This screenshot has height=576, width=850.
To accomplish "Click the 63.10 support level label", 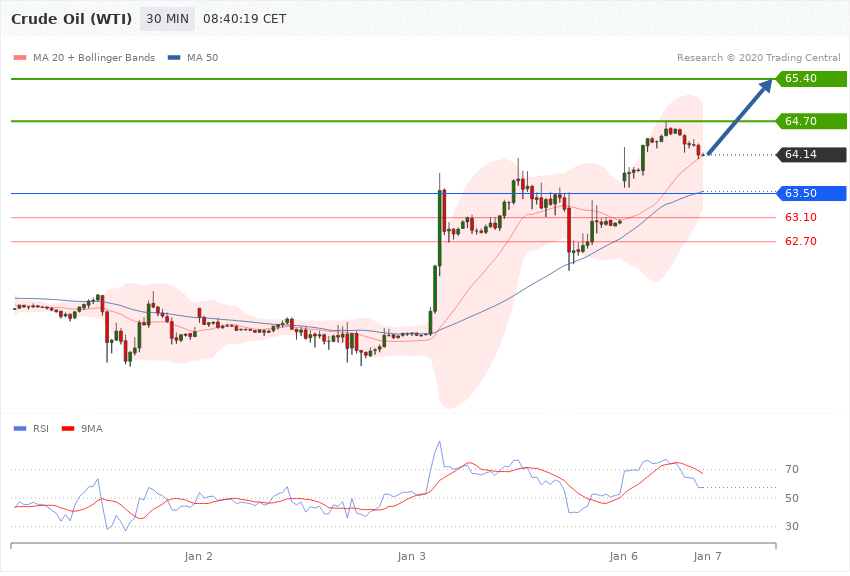I will click(x=801, y=217).
